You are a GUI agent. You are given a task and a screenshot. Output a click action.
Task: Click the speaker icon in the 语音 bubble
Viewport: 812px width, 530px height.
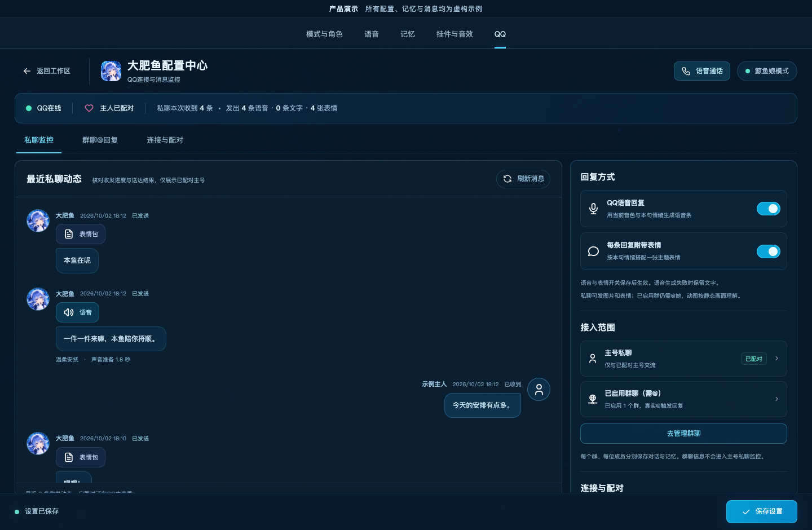point(69,312)
